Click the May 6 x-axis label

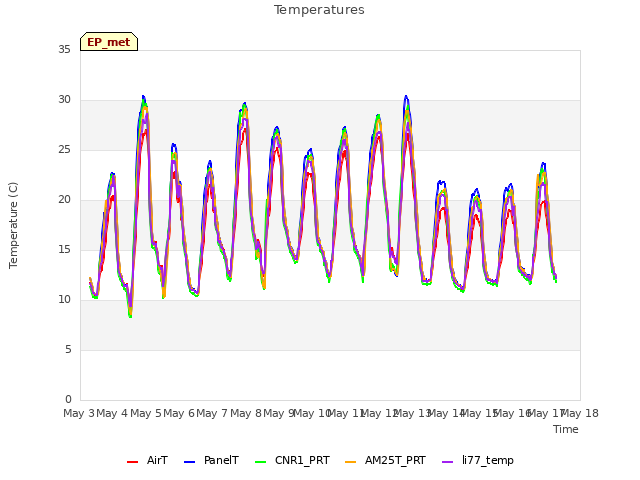click(179, 413)
